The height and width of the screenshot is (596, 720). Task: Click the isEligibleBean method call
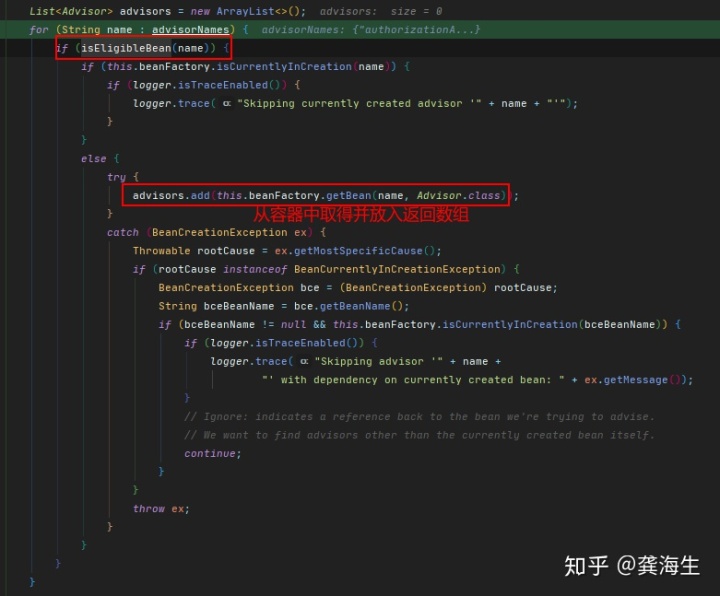[x=126, y=48]
